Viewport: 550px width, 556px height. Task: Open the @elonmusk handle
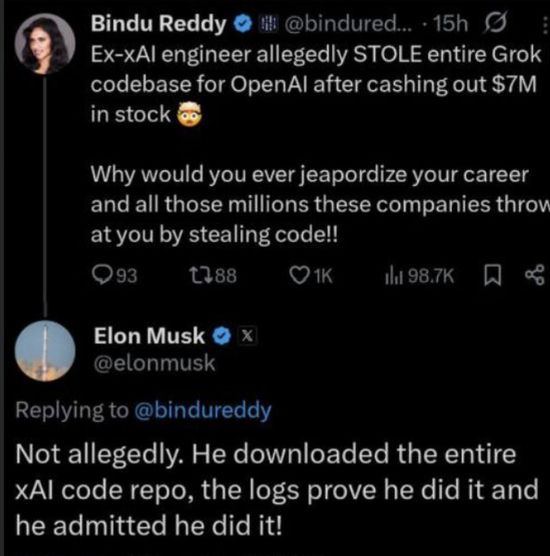[154, 363]
